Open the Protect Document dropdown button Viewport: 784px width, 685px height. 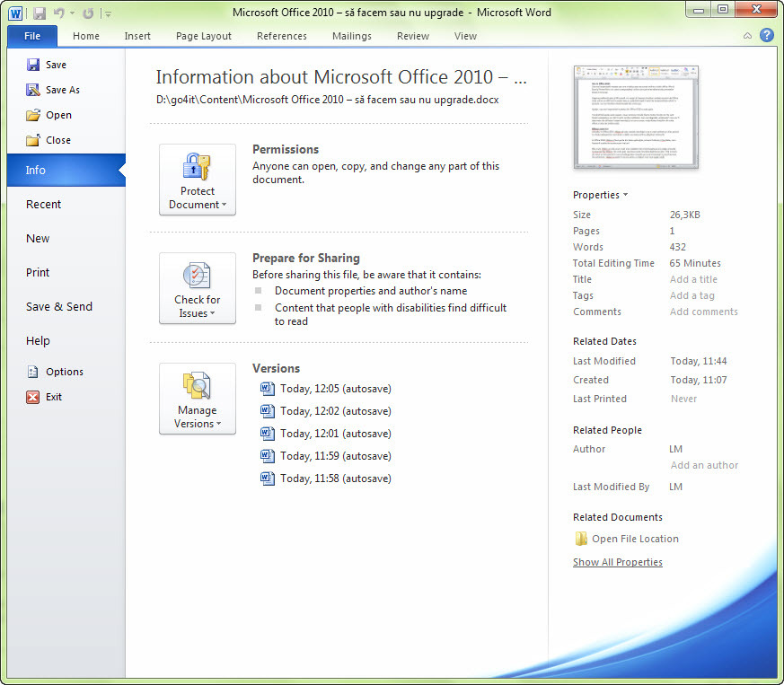198,180
